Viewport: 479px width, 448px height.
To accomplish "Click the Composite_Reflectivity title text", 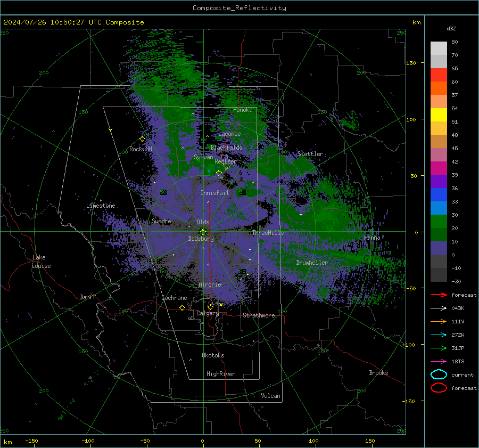I will pyautogui.click(x=239, y=8).
